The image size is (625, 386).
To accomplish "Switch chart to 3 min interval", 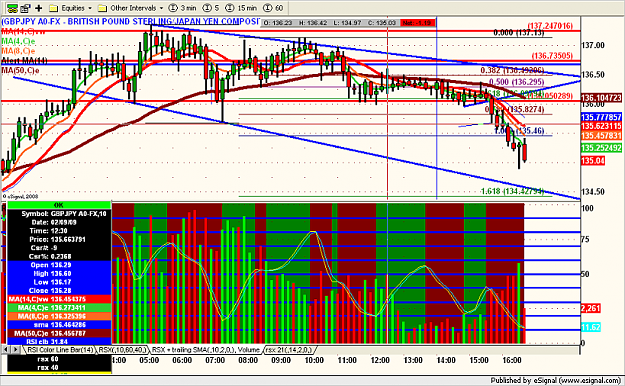I will [183, 8].
